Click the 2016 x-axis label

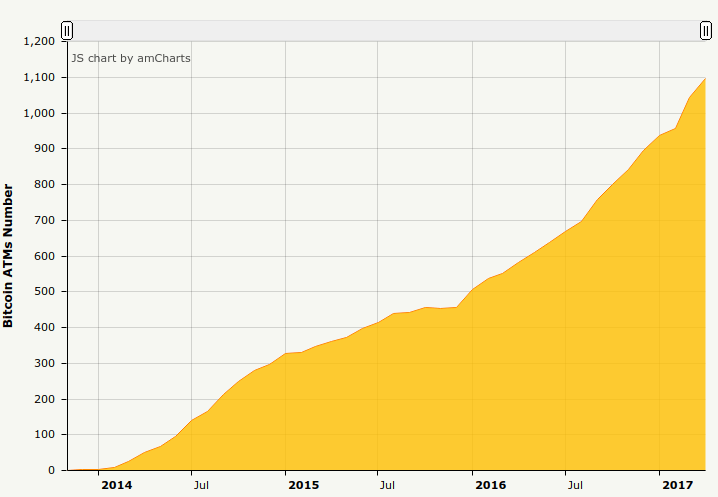click(490, 485)
